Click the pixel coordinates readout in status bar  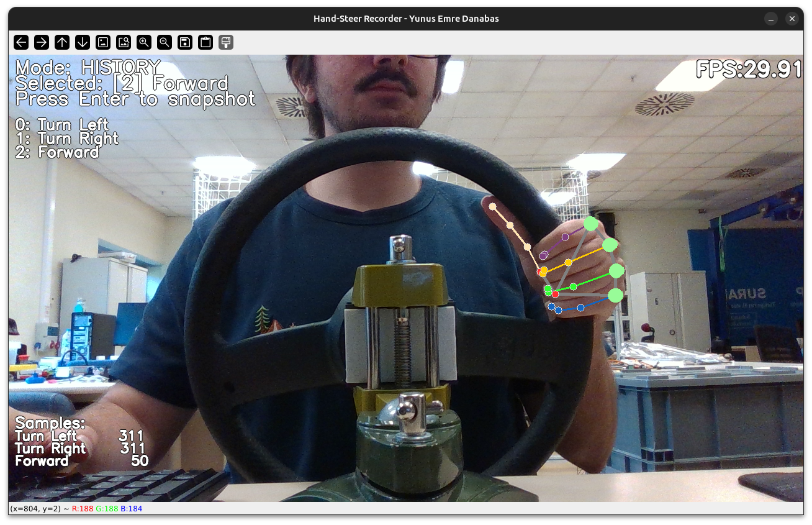pos(35,509)
